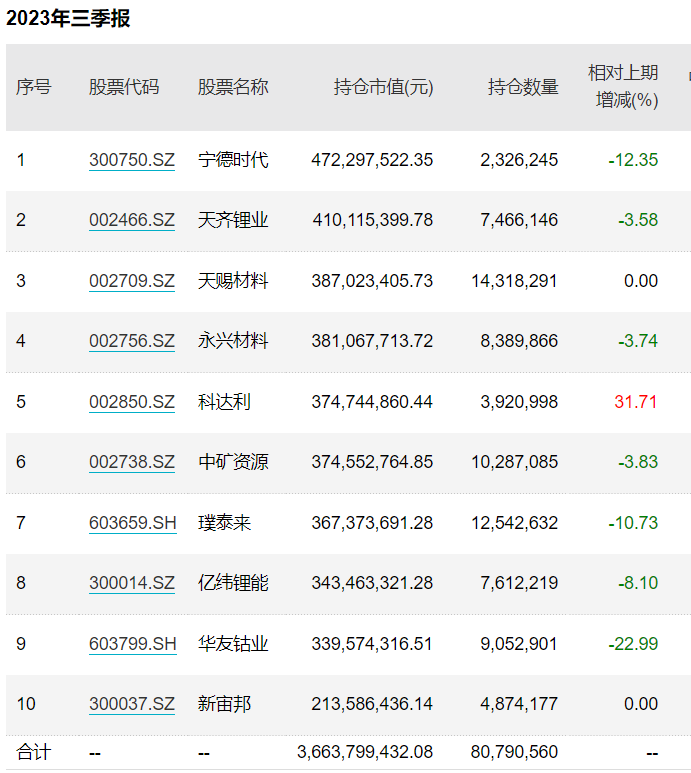Open stock code link 002738.SZ
This screenshot has width=691, height=773.
132,462
